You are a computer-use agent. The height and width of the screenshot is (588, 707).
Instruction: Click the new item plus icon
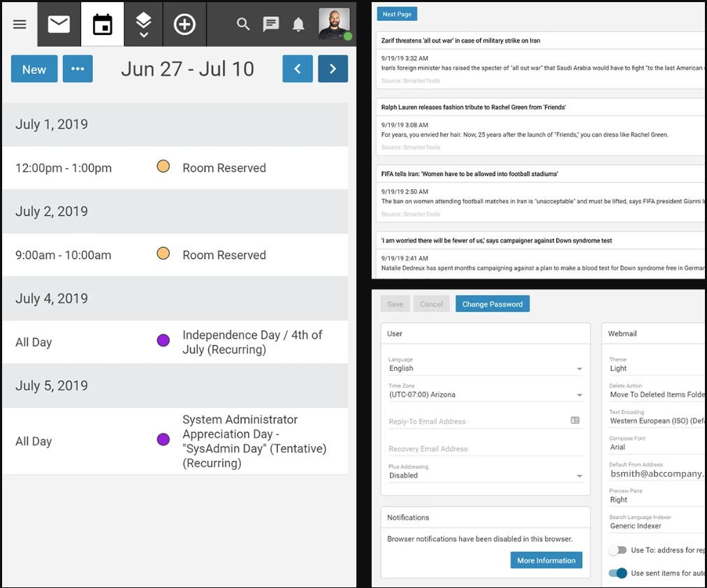click(x=184, y=24)
